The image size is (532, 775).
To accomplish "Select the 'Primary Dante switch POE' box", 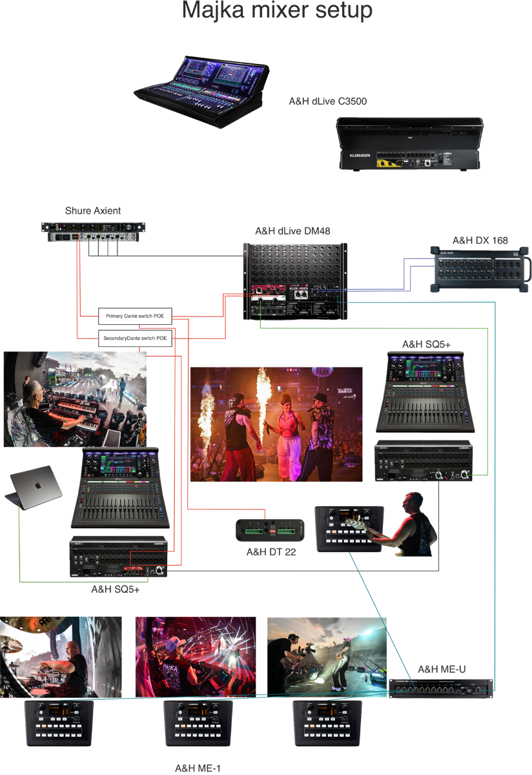I will pos(136,316).
